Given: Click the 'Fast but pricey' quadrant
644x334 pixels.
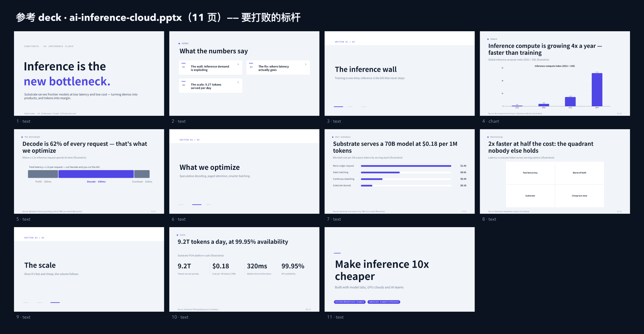Looking at the screenshot, I should point(530,173).
